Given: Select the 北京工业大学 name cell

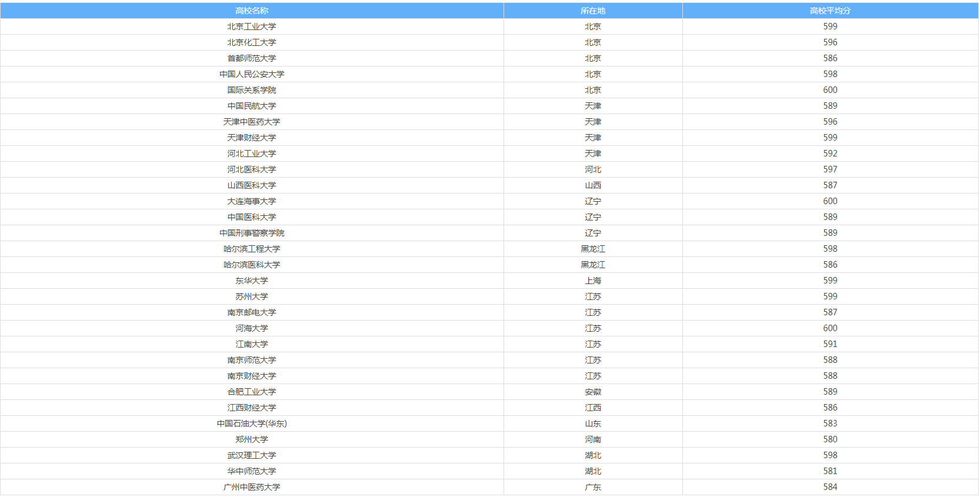Looking at the screenshot, I should (252, 26).
